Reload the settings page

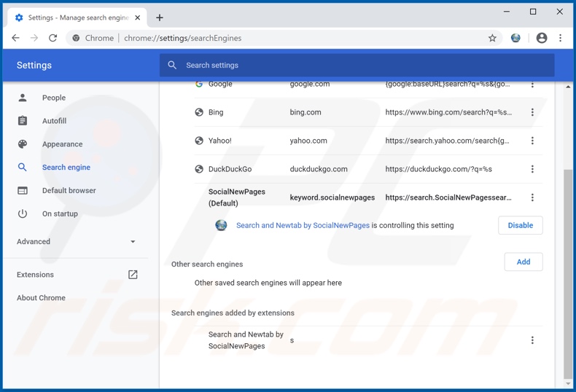pyautogui.click(x=53, y=38)
